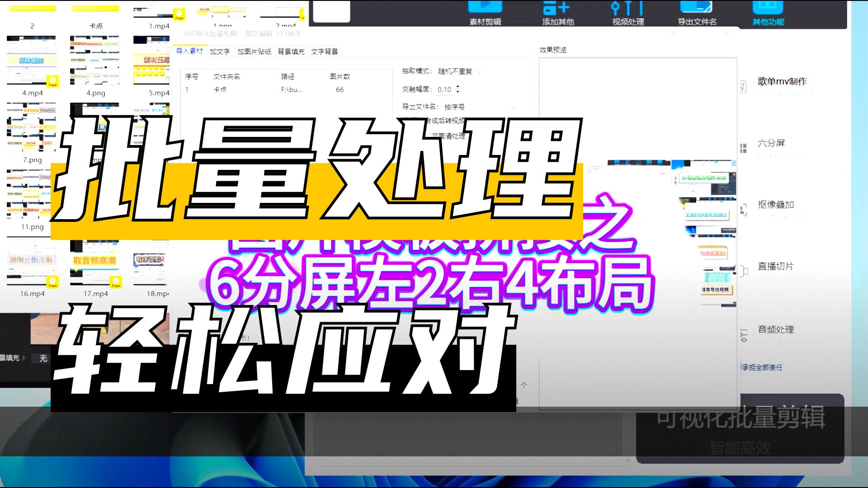Select the 六分屏 function label

[771, 143]
